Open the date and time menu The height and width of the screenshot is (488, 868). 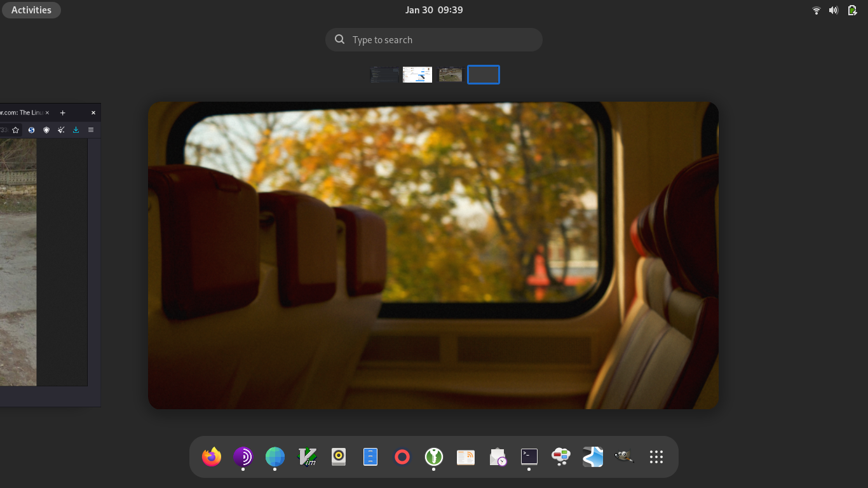coord(434,10)
